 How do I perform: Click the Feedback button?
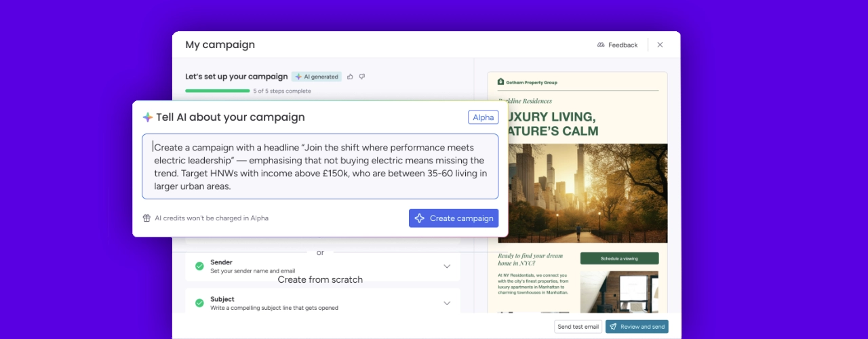[617, 45]
